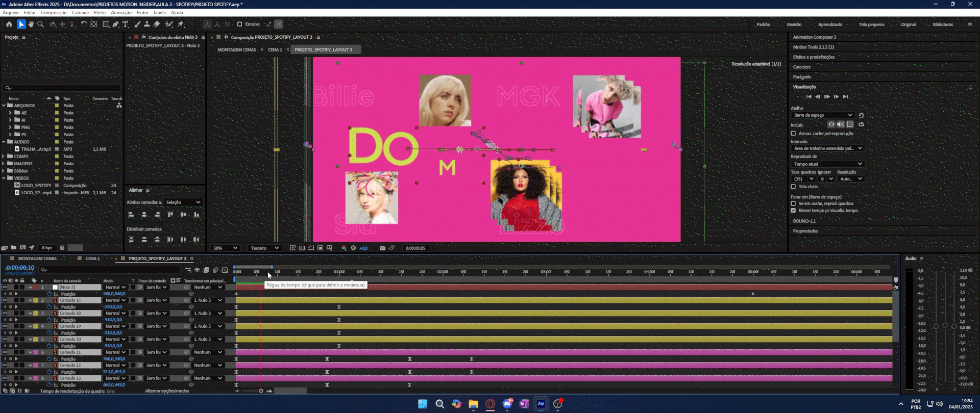Open the Composição menu
The width and height of the screenshot is (980, 413).
[54, 13]
